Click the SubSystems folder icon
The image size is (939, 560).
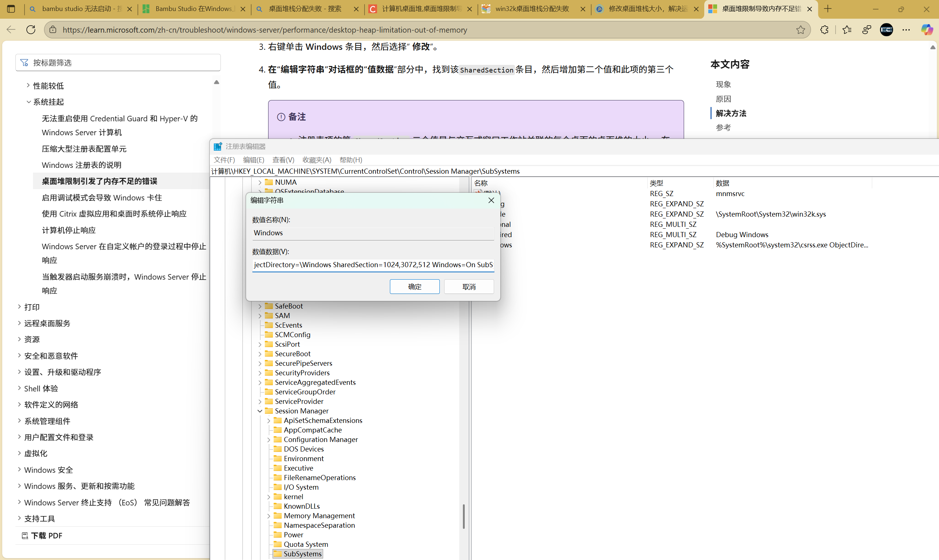coord(278,553)
